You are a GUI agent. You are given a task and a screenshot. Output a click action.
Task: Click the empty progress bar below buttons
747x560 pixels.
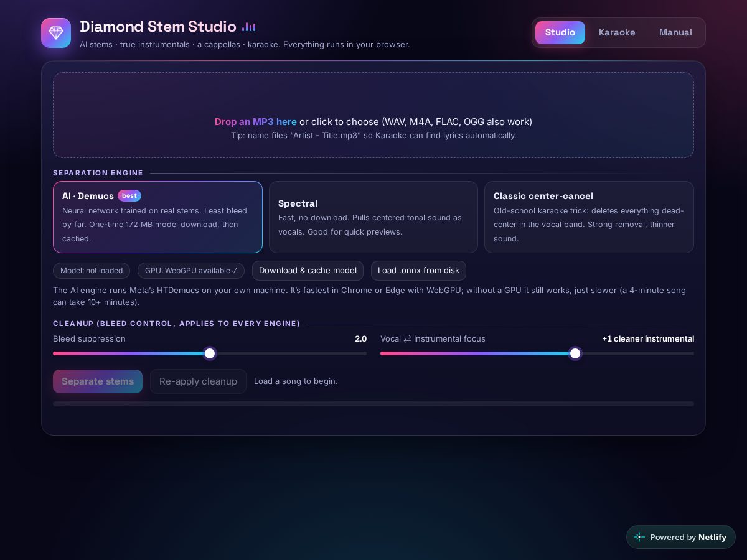coord(374,404)
